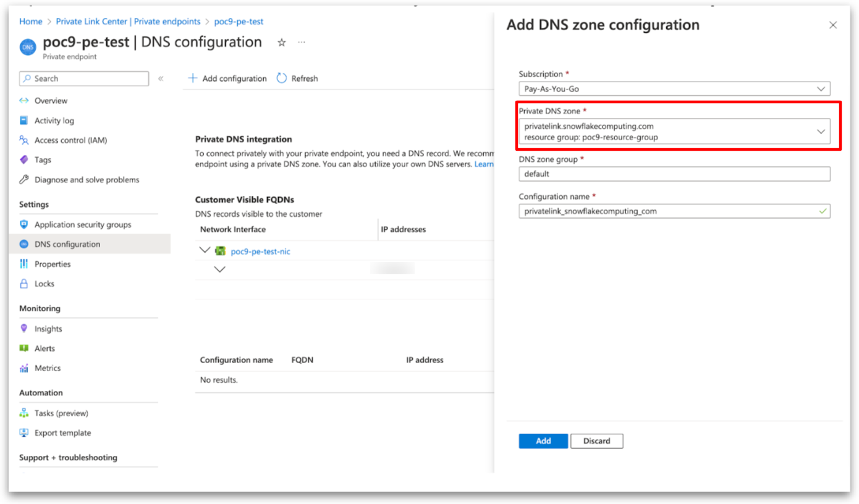Open Diagnose and solve problems

click(x=87, y=180)
